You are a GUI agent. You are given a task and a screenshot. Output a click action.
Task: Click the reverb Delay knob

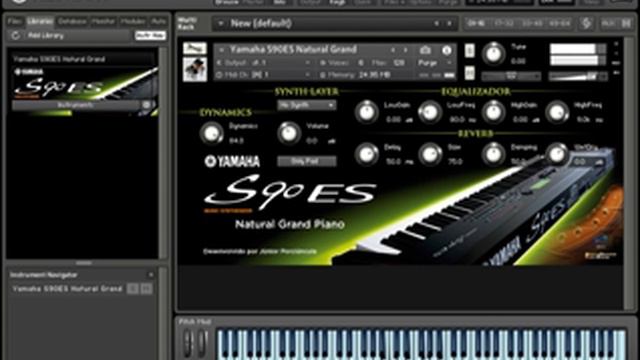tap(366, 154)
